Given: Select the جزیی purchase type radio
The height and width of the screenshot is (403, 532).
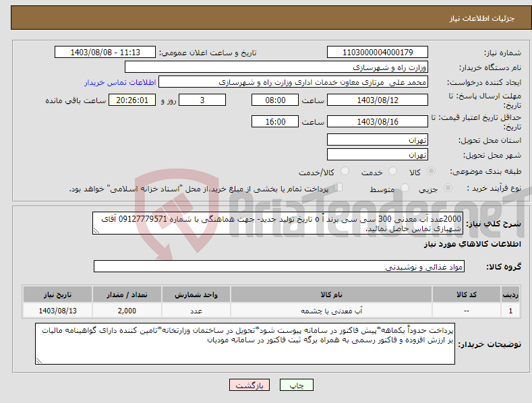Looking at the screenshot, I should [448, 187].
